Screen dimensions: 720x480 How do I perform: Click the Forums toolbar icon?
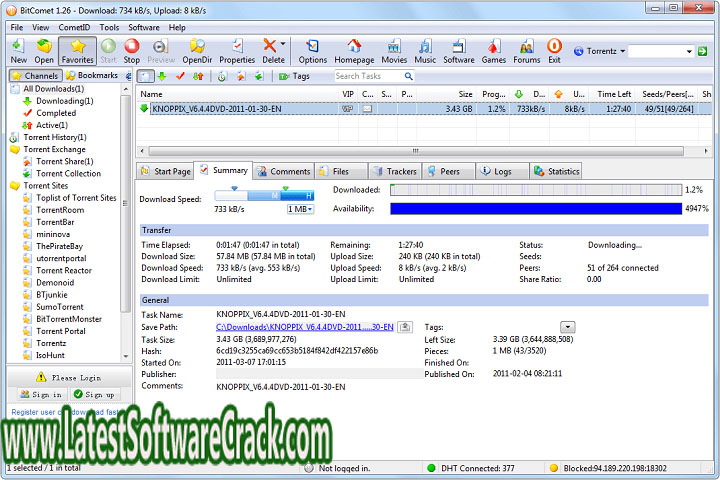click(x=528, y=50)
